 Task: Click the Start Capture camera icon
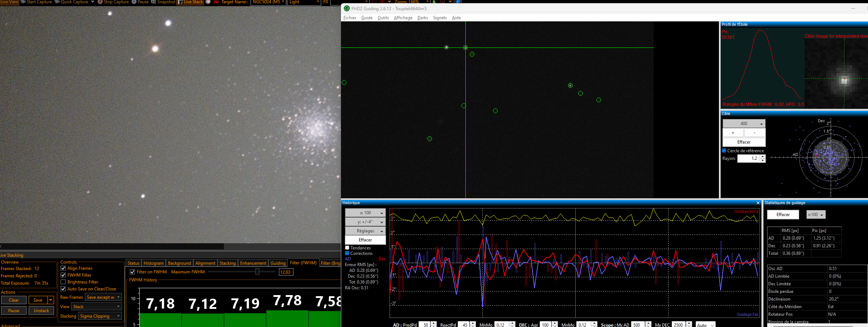coord(23,2)
